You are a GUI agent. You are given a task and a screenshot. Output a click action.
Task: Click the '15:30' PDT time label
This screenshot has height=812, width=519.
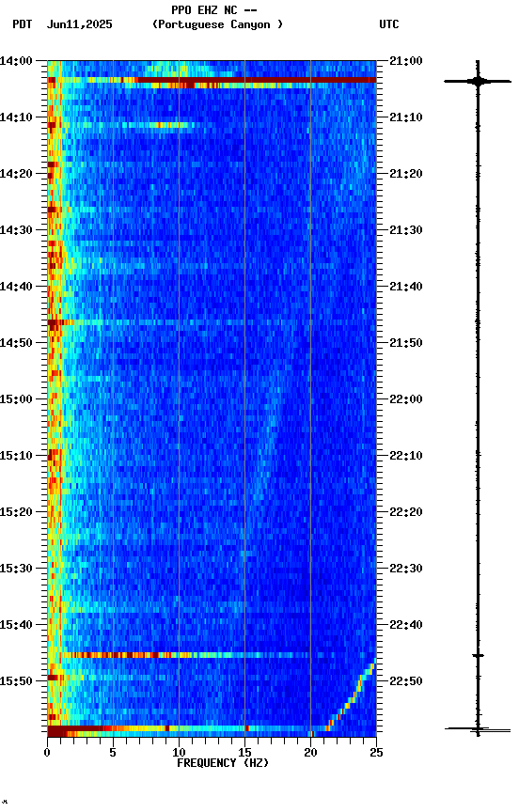click(16, 569)
